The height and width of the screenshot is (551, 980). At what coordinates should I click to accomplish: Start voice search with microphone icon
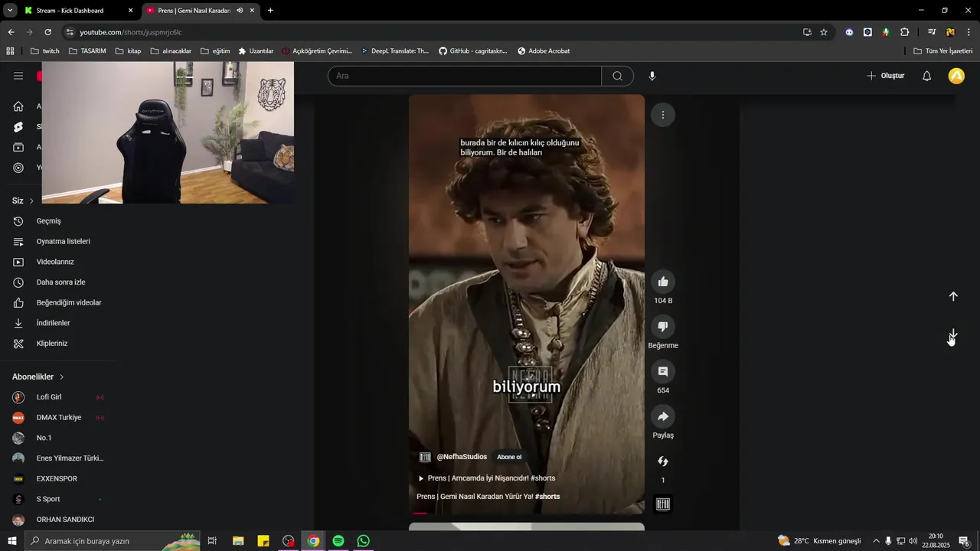pyautogui.click(x=652, y=76)
